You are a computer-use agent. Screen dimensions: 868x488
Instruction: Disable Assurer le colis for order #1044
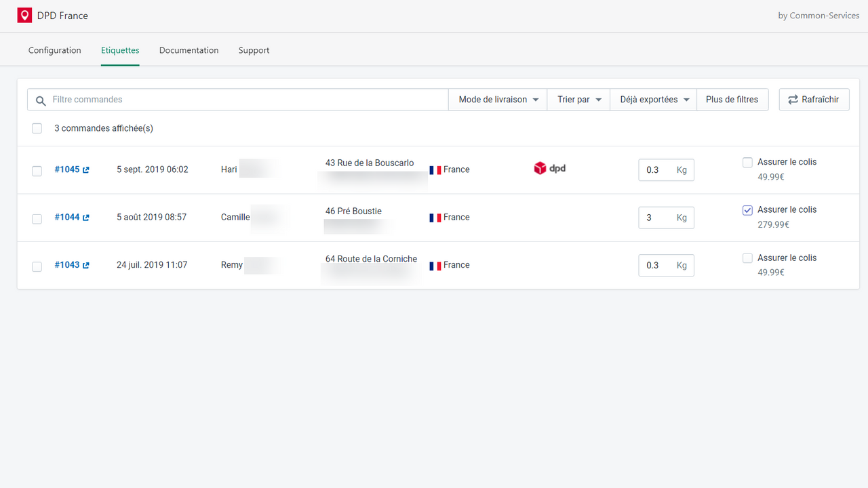(x=747, y=210)
